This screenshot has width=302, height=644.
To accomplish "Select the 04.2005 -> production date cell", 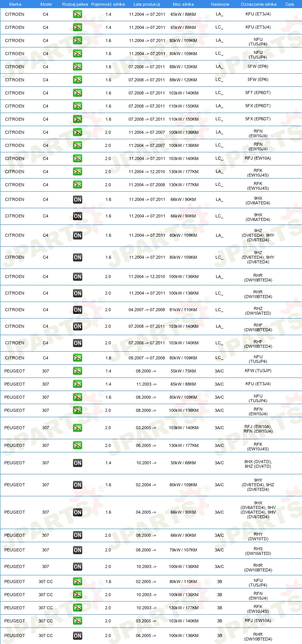I will click(146, 513).
